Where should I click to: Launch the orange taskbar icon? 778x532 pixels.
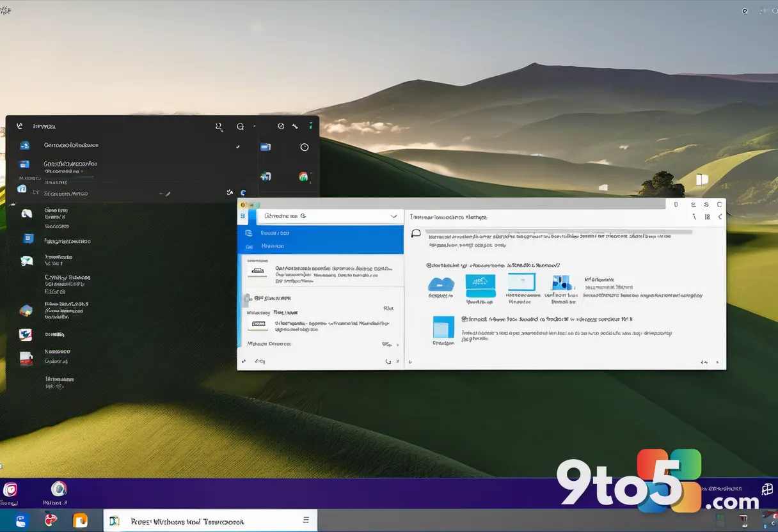pyautogui.click(x=80, y=520)
